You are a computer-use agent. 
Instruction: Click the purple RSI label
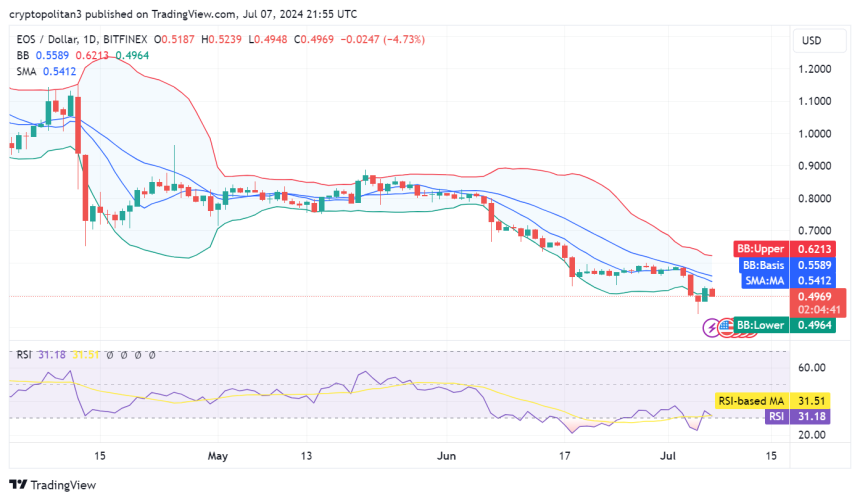coord(775,416)
